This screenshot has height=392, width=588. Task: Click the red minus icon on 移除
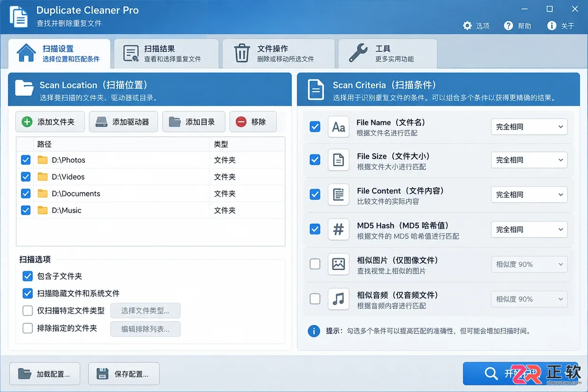coord(241,122)
